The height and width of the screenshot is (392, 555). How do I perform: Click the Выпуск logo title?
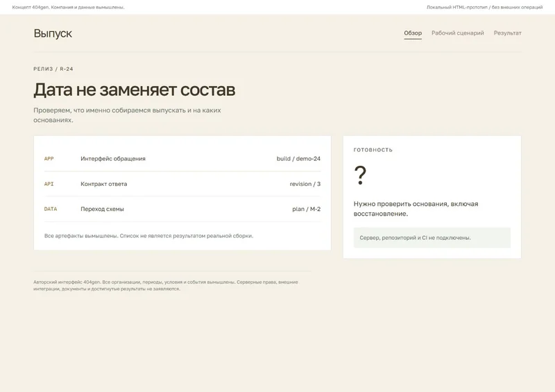pos(53,33)
